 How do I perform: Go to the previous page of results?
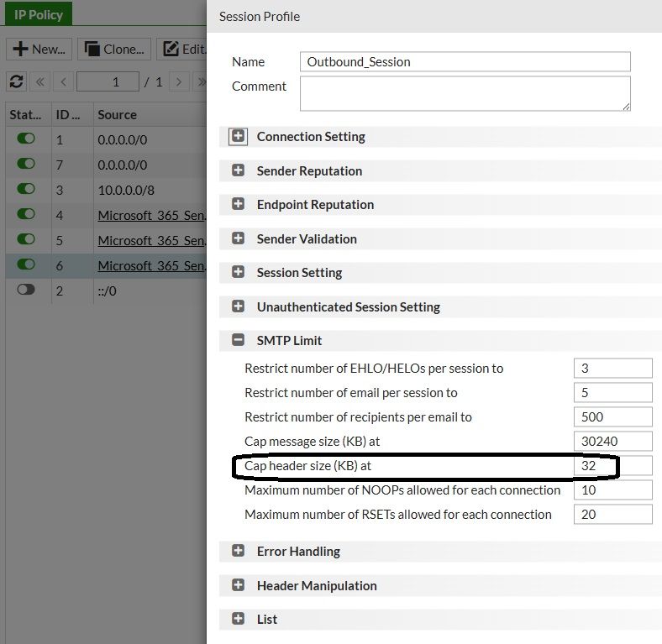coord(63,81)
